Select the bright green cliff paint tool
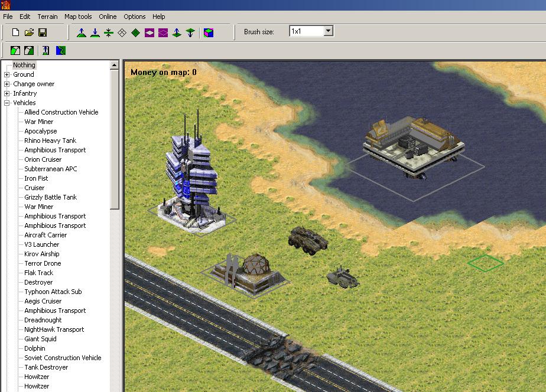The width and height of the screenshot is (546, 392). [x=15, y=50]
